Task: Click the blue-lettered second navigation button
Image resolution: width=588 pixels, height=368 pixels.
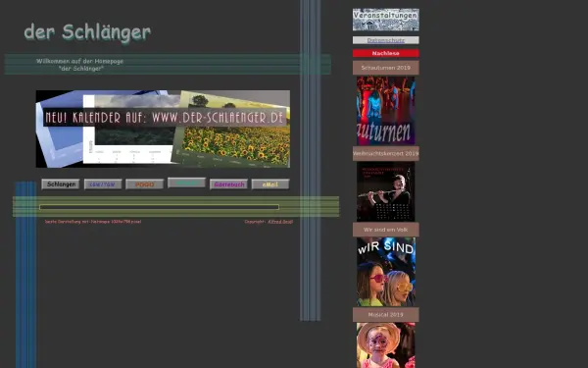Action: point(103,184)
